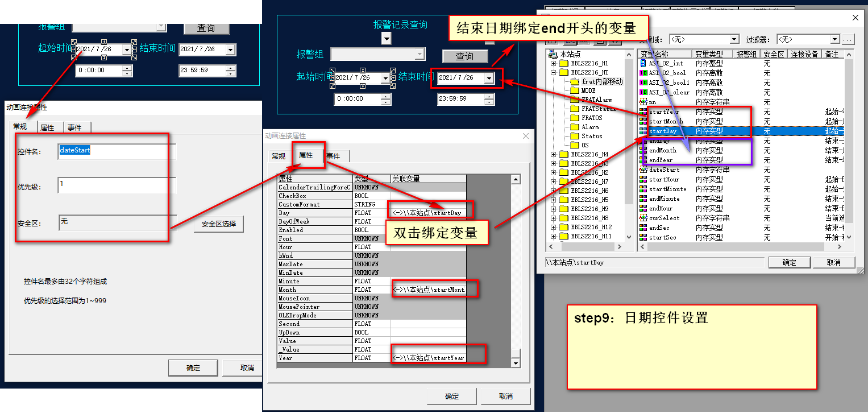This screenshot has width=868, height=413.
Task: Click the folder icon of EBLS2216_H12
Action: pos(564,227)
